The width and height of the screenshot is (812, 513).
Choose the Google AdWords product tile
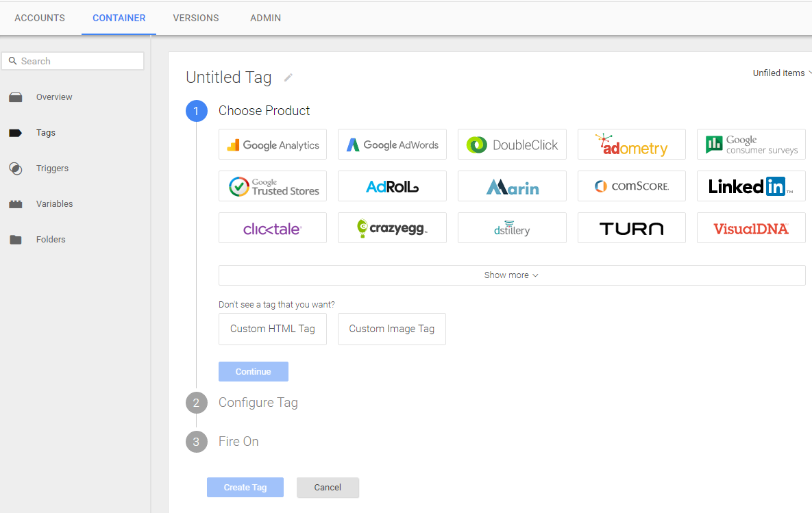pyautogui.click(x=392, y=145)
